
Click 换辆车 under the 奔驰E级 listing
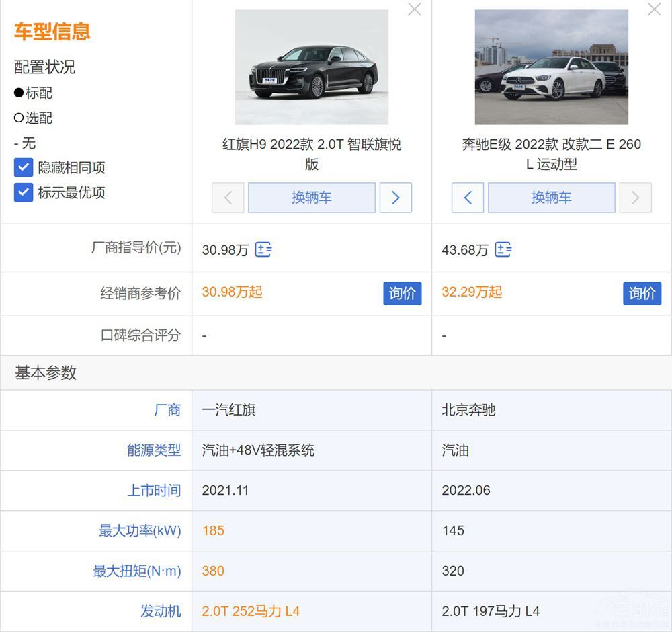[551, 198]
